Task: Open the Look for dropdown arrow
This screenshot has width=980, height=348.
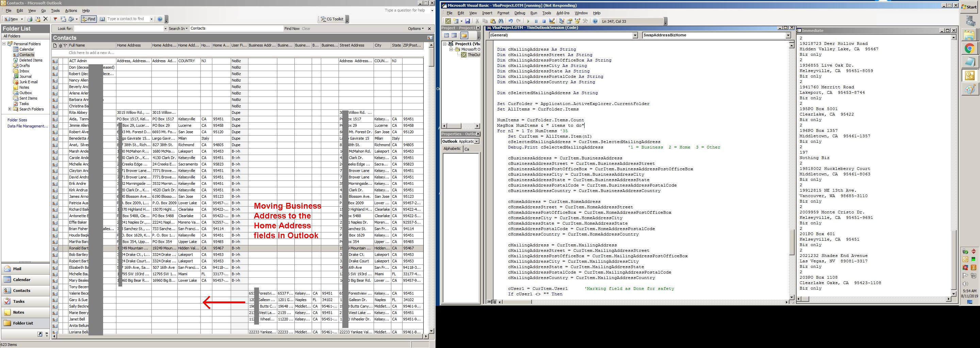Action: [x=165, y=29]
